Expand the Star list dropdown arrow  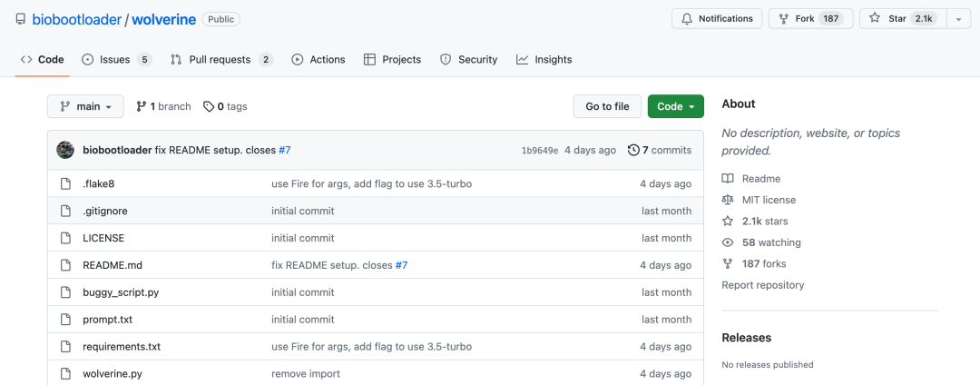tap(958, 19)
